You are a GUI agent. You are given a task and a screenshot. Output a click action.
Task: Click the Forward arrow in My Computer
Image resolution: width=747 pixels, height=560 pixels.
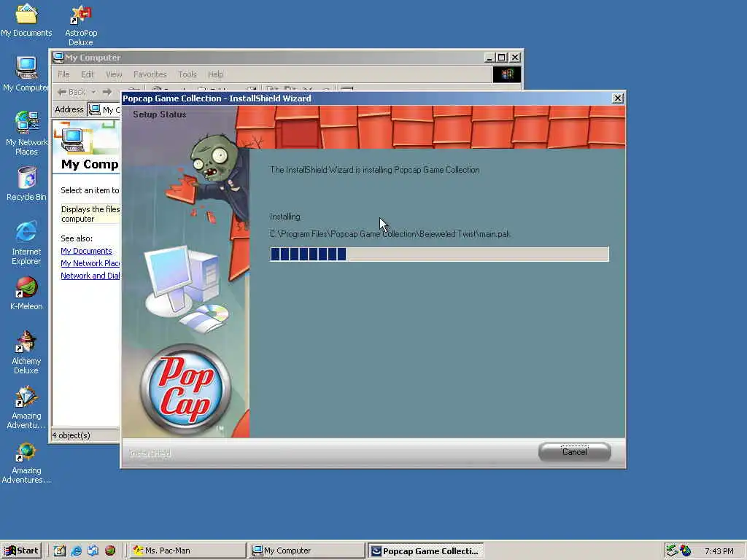tap(107, 91)
